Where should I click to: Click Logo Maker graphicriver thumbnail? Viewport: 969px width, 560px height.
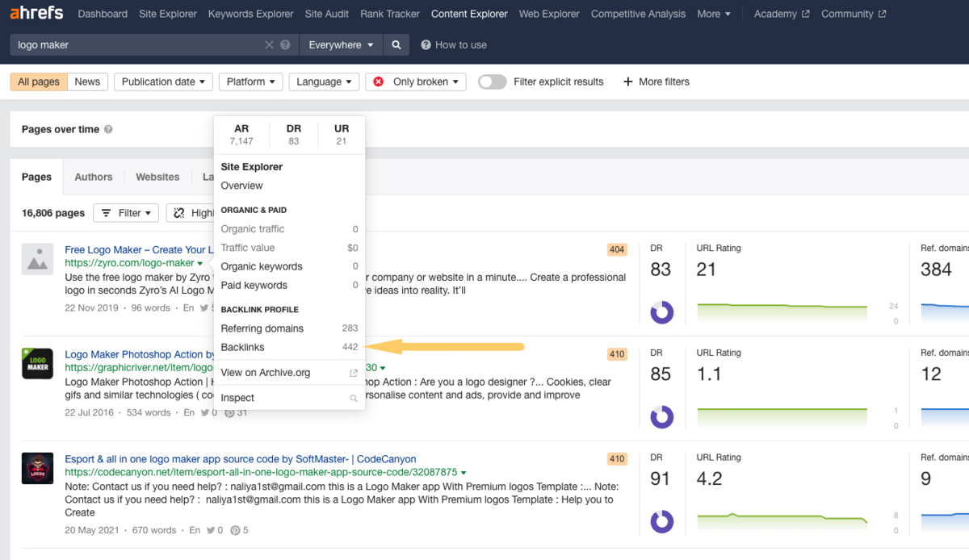click(37, 364)
